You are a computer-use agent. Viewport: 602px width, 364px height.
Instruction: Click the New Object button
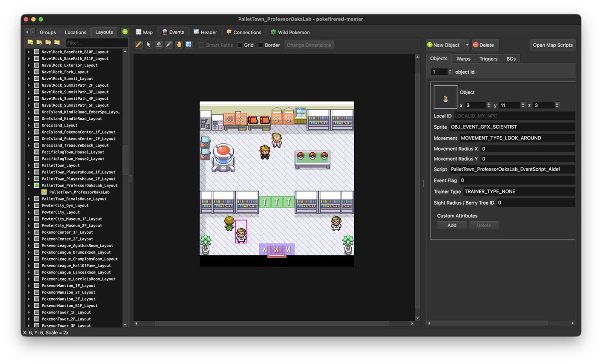(x=445, y=45)
